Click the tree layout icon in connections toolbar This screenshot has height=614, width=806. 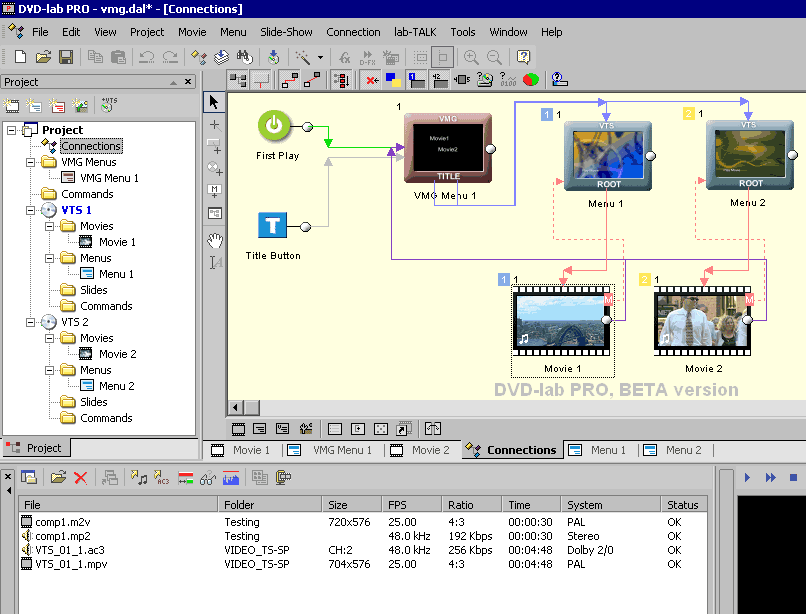pos(237,80)
